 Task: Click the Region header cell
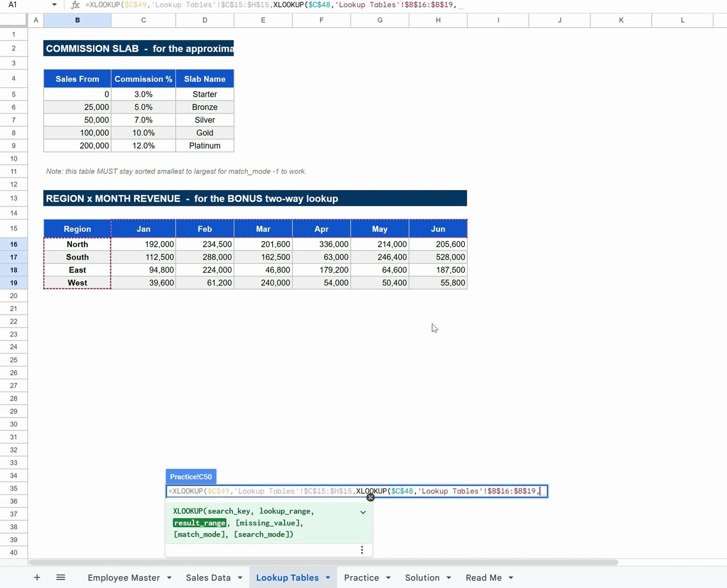77,229
